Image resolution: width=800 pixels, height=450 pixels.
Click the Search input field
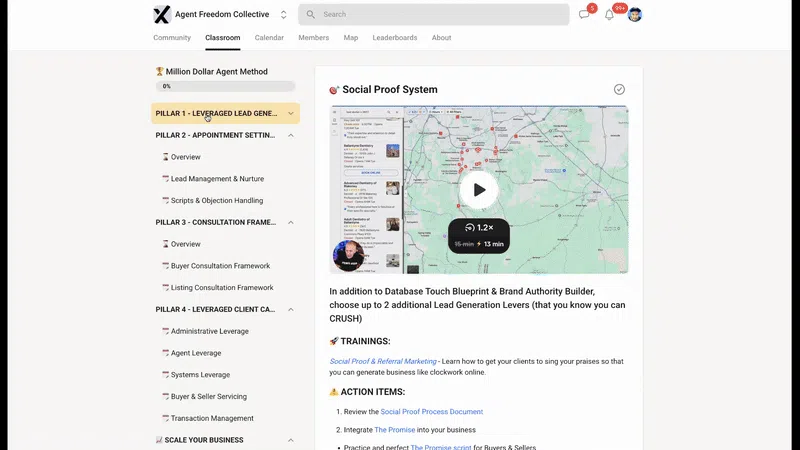[434, 14]
